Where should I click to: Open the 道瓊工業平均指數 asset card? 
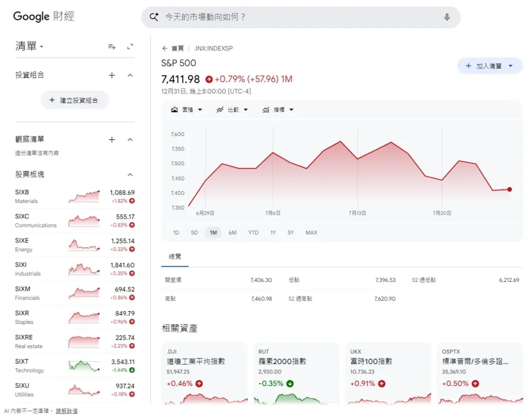(x=204, y=374)
